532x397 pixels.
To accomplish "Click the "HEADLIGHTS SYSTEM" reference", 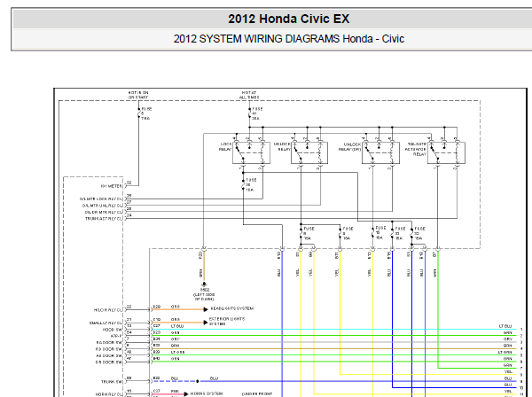I will click(232, 308).
